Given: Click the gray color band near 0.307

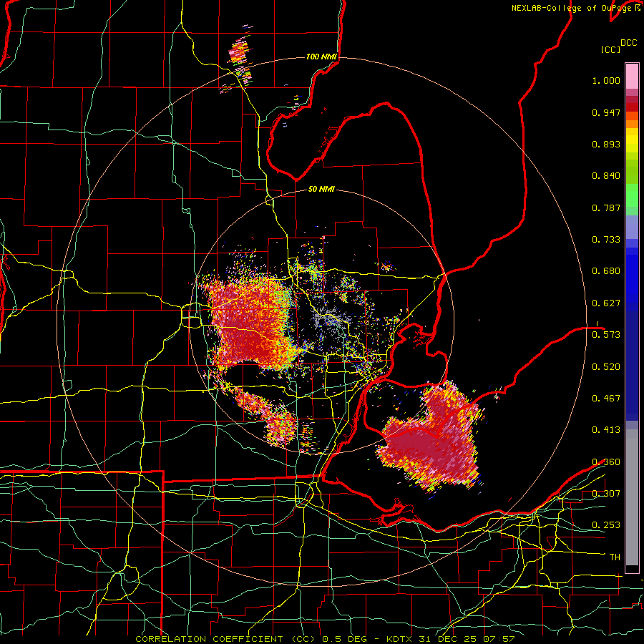Looking at the screenshot, I should point(632,497).
